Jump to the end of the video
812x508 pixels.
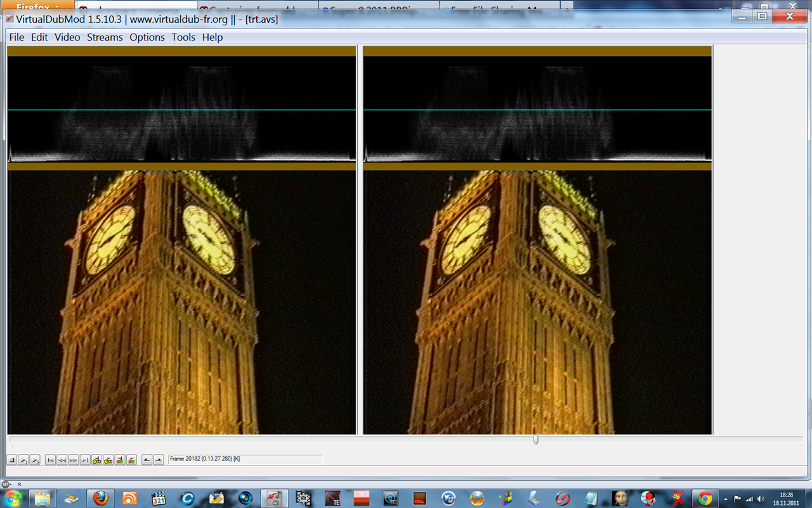point(85,460)
